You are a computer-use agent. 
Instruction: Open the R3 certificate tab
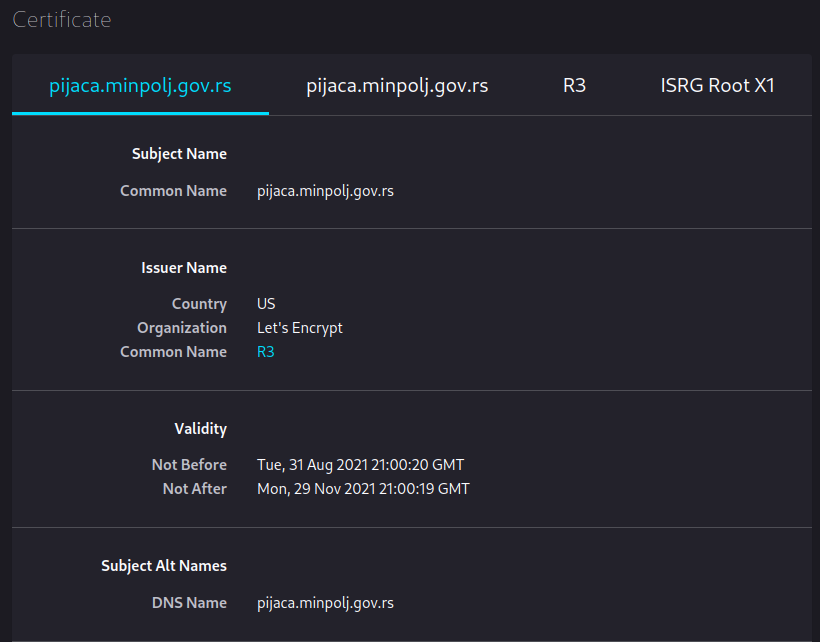tap(574, 85)
